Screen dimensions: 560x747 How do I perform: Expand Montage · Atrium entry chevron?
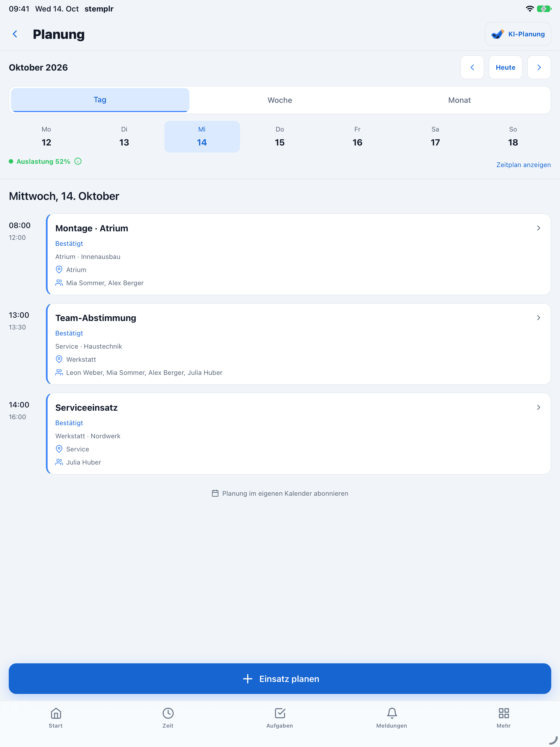click(538, 228)
